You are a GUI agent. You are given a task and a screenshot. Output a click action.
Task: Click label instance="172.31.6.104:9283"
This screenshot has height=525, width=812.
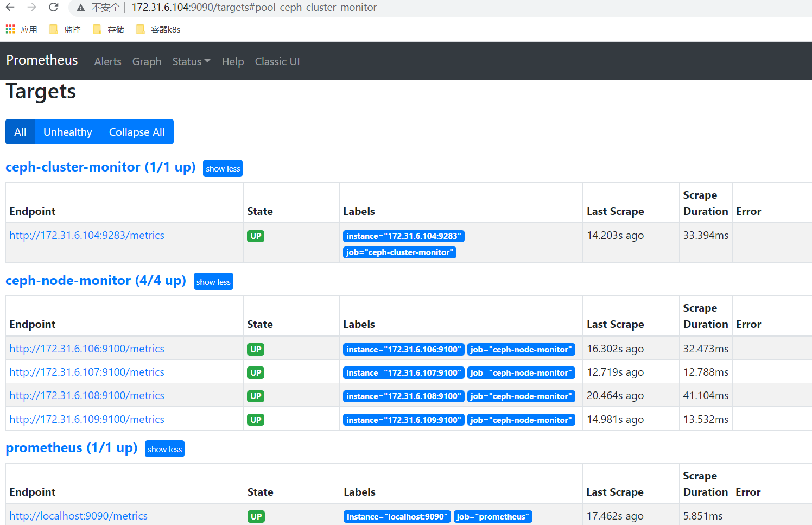[x=404, y=236]
